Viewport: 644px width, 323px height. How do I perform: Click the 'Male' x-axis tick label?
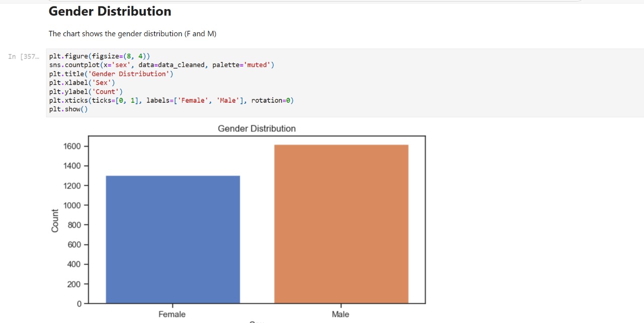[x=341, y=314]
